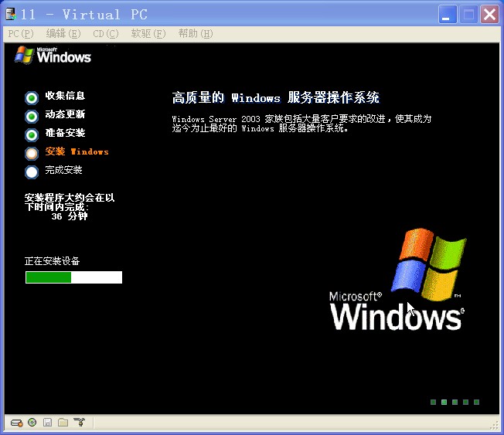Click the 准备安装 label

pyautogui.click(x=65, y=133)
